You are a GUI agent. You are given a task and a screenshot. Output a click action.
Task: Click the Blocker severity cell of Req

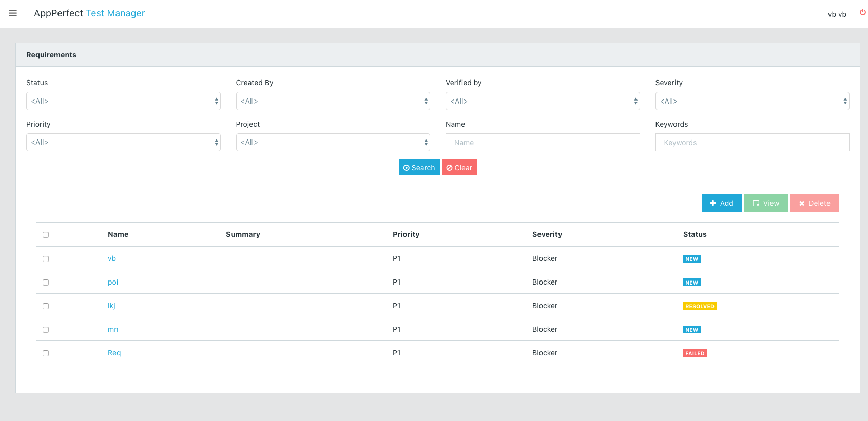click(545, 353)
